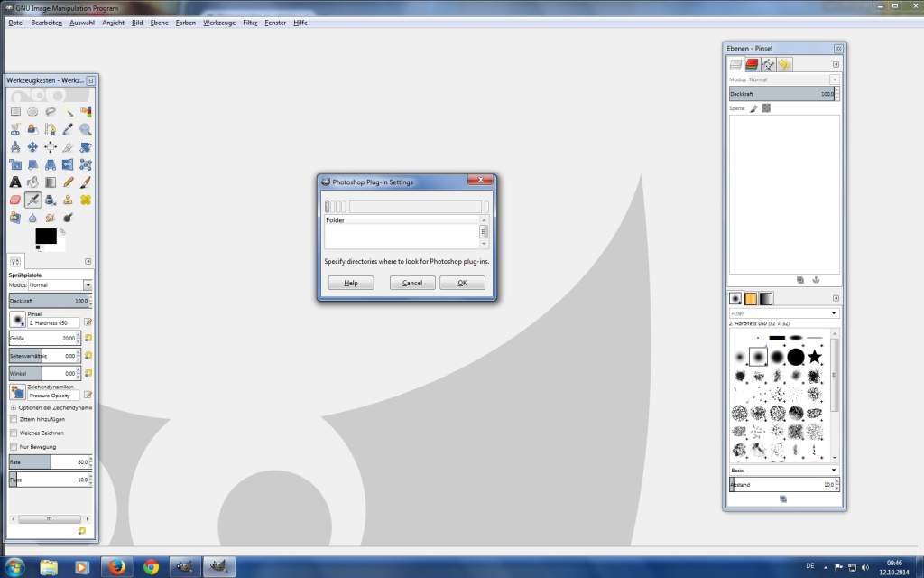This screenshot has height=578, width=924.
Task: Select the Bucket Fill tool
Action: (33, 182)
